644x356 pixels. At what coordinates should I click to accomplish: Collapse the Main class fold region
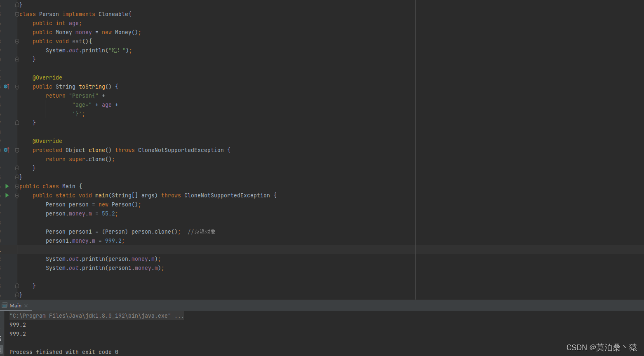(x=16, y=186)
